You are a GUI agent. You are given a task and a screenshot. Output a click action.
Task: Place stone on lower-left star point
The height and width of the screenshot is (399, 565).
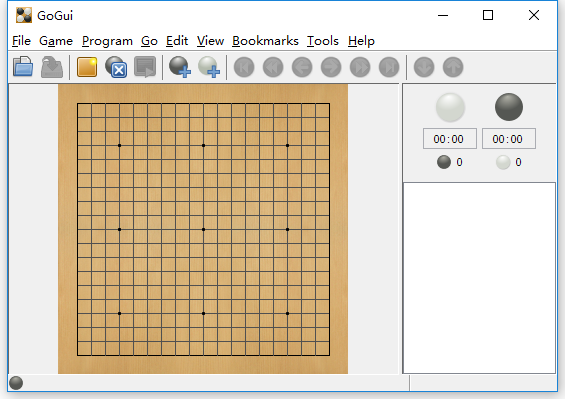pyautogui.click(x=119, y=314)
